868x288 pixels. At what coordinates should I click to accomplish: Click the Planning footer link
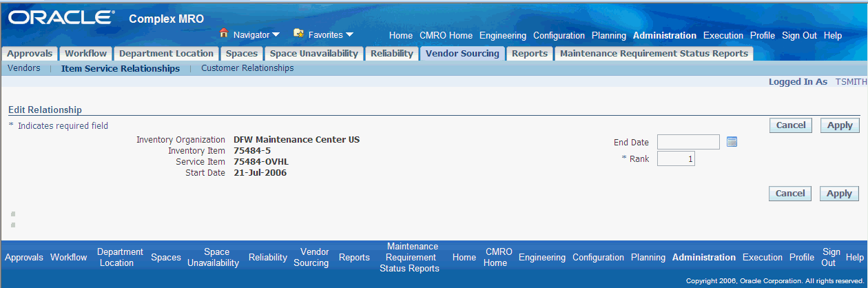click(x=648, y=257)
